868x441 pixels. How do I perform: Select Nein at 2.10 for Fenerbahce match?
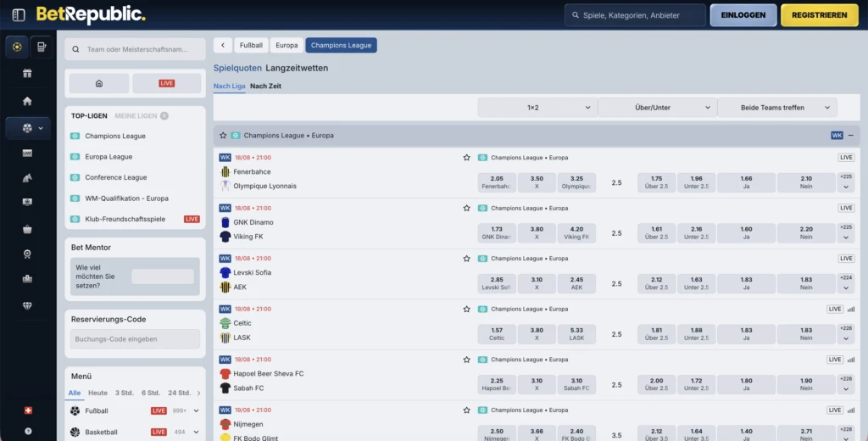pyautogui.click(x=806, y=182)
